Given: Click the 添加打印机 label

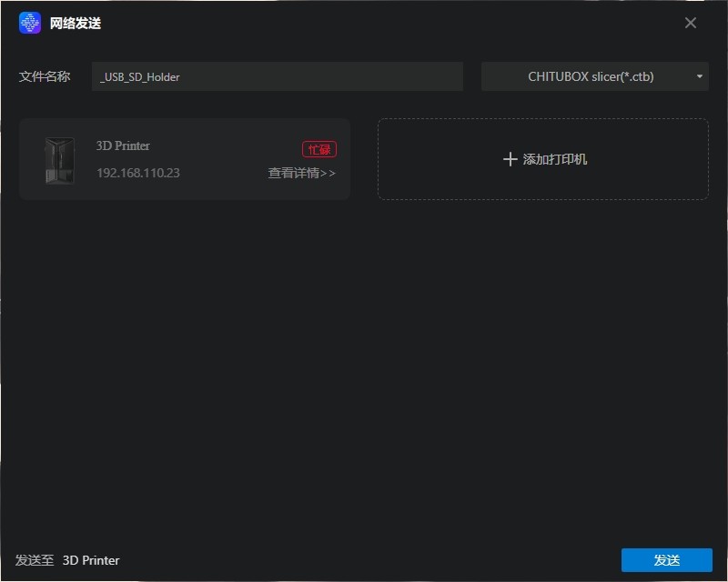Looking at the screenshot, I should [x=555, y=159].
